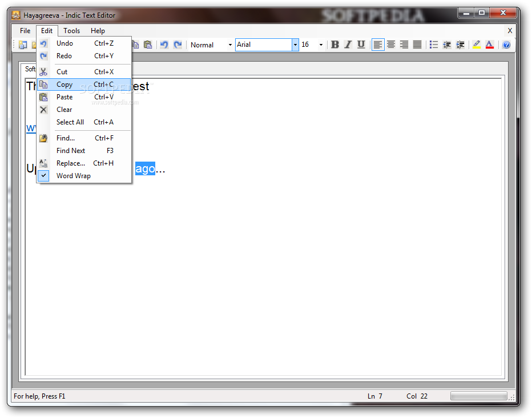This screenshot has height=418, width=532.
Task: Justify text using toolbar icon
Action: [x=417, y=45]
